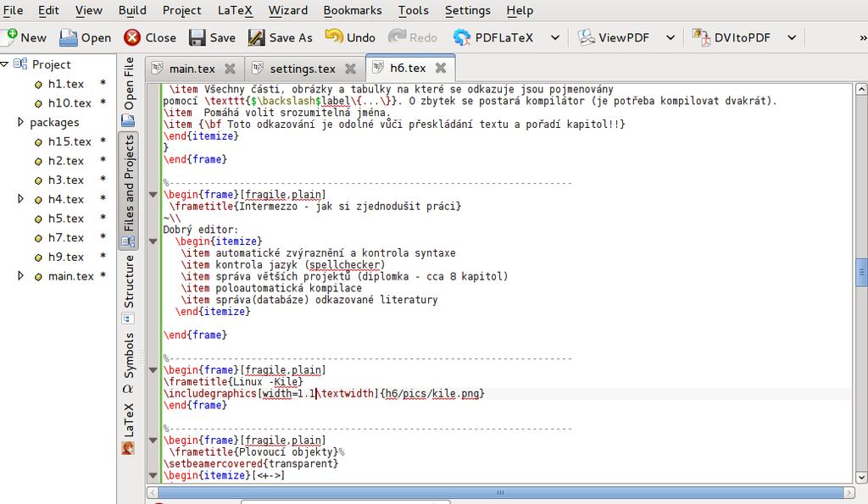This screenshot has width=868, height=504.
Task: Click the Save As icon
Action: click(x=256, y=37)
